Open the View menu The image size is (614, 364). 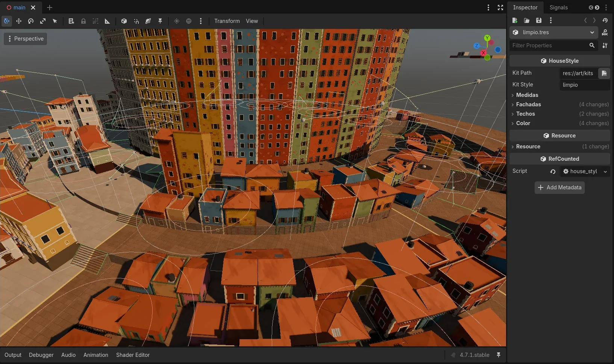pos(252,21)
